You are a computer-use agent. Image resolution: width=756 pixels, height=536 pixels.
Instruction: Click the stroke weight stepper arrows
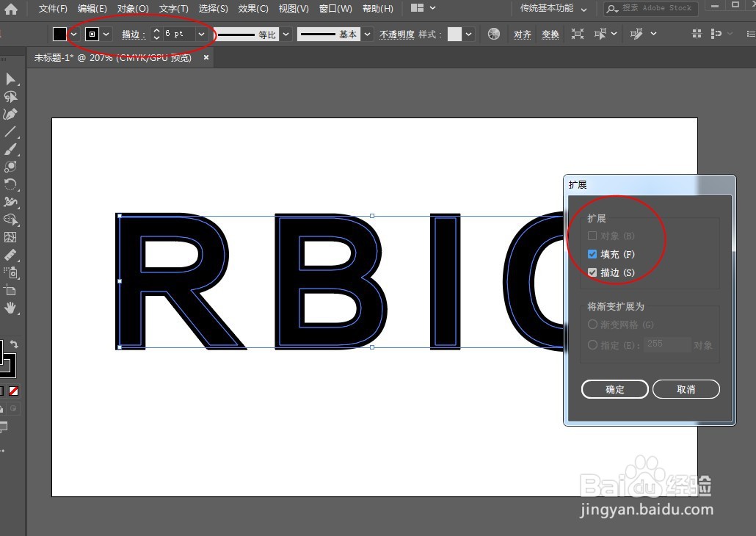click(156, 35)
